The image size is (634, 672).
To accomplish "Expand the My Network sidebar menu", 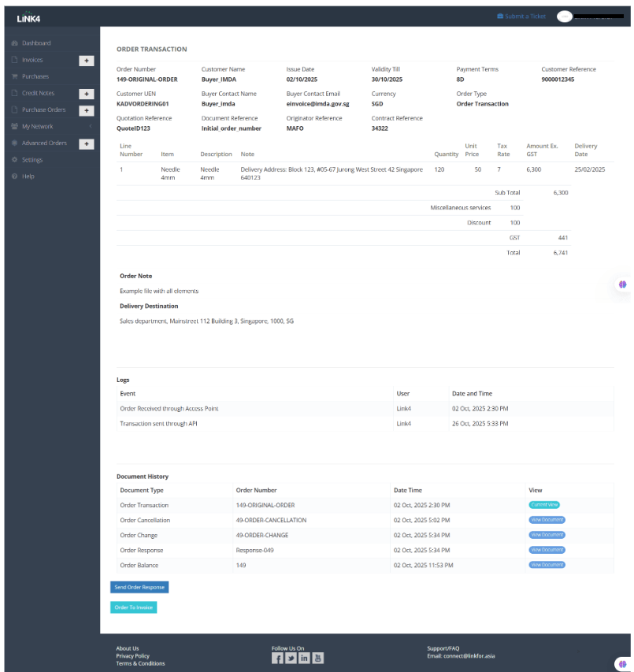I will pos(39,127).
